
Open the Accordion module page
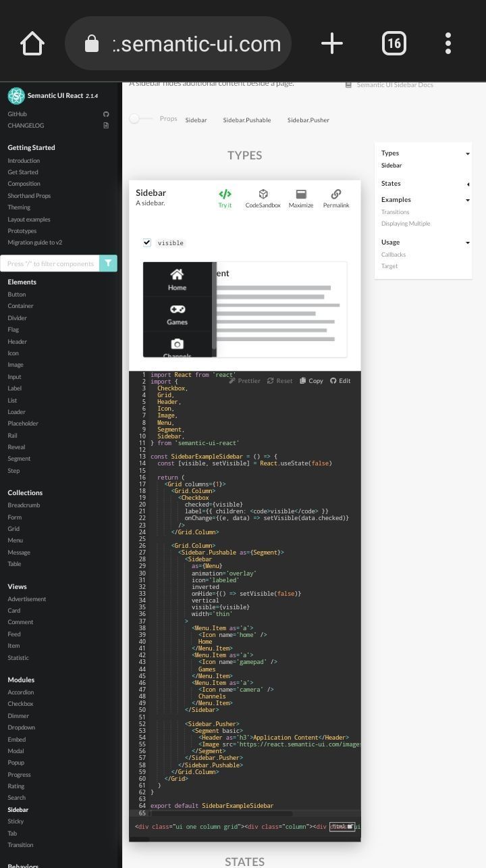click(21, 692)
